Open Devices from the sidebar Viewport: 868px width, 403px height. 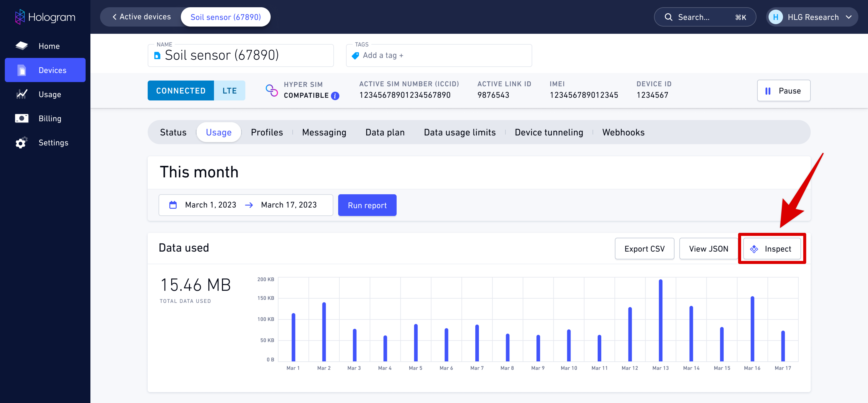(45, 70)
